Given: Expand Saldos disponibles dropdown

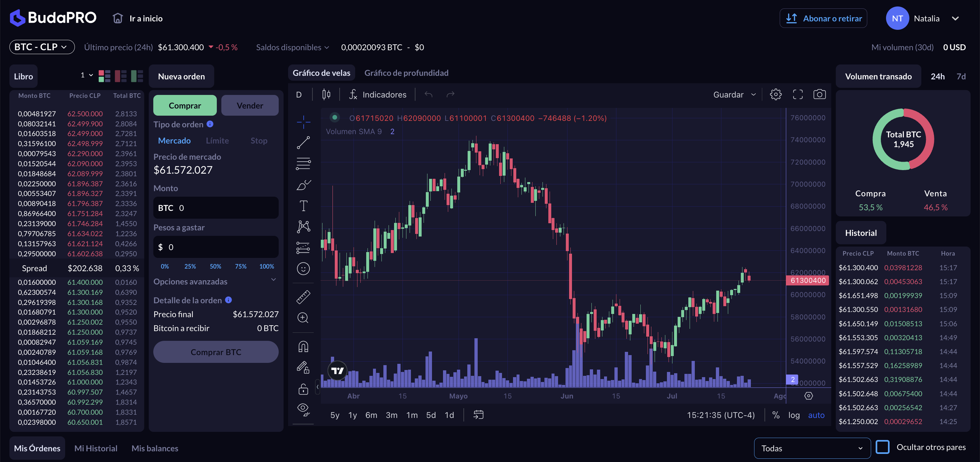Looking at the screenshot, I should point(292,47).
